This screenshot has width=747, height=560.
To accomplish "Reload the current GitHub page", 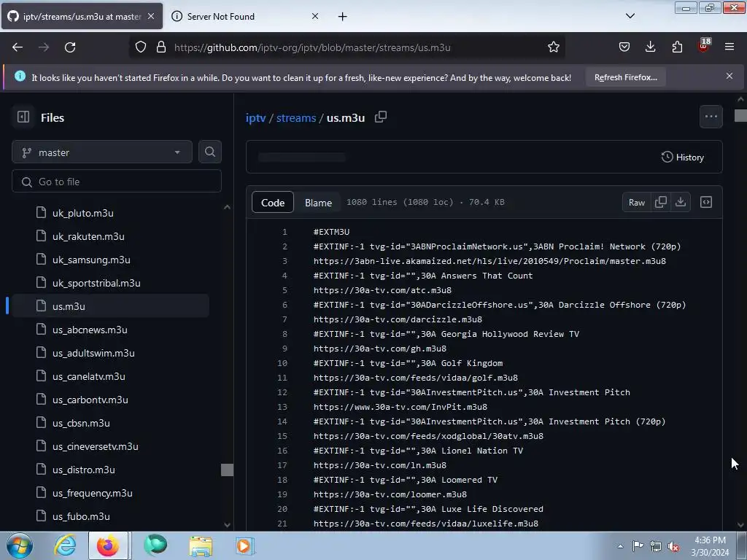I will point(70,47).
